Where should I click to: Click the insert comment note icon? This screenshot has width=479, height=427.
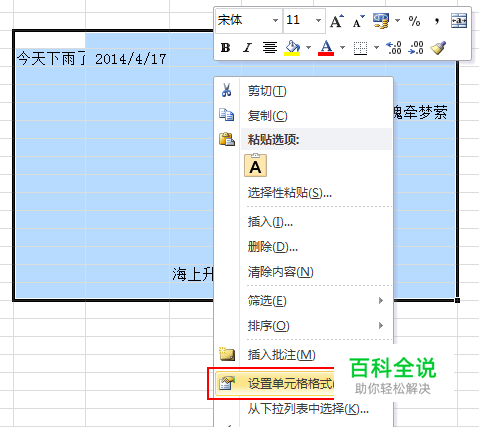(227, 354)
